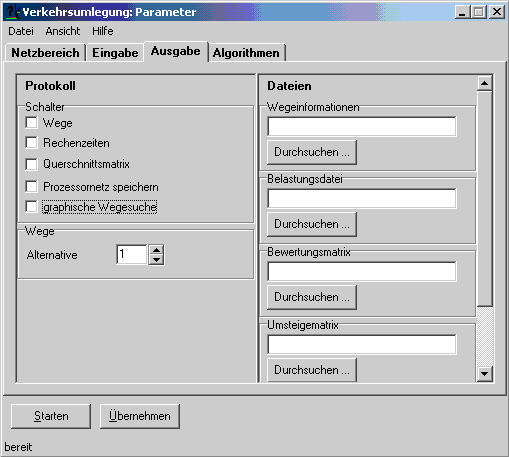
Task: Check the Querschnittsmatrix option
Action: click(31, 164)
